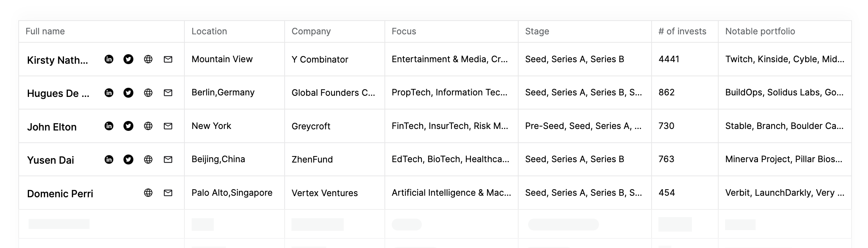Click the email envelope icon for Kirsty Nathoo
The height and width of the screenshot is (248, 868).
click(167, 60)
